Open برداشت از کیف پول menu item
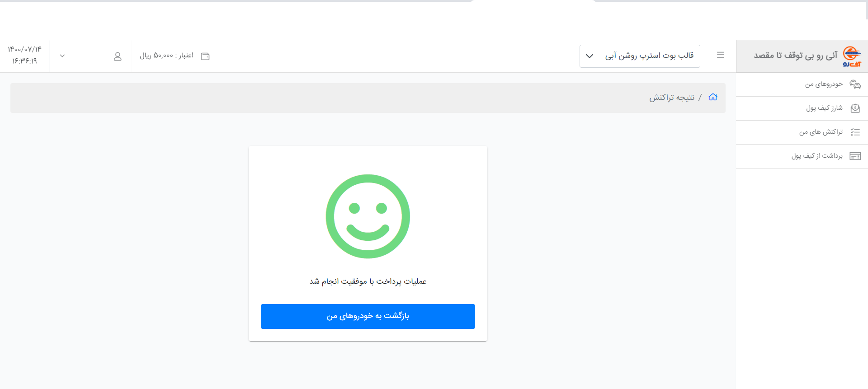This screenshot has height=389, width=868. click(x=802, y=156)
